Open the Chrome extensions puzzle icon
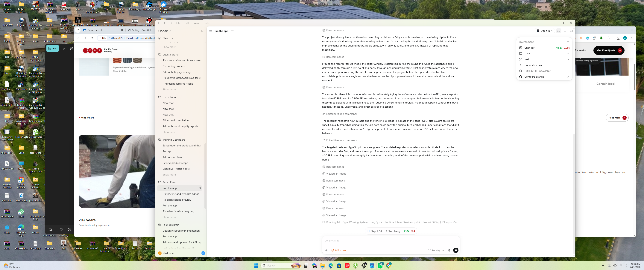 608,38
